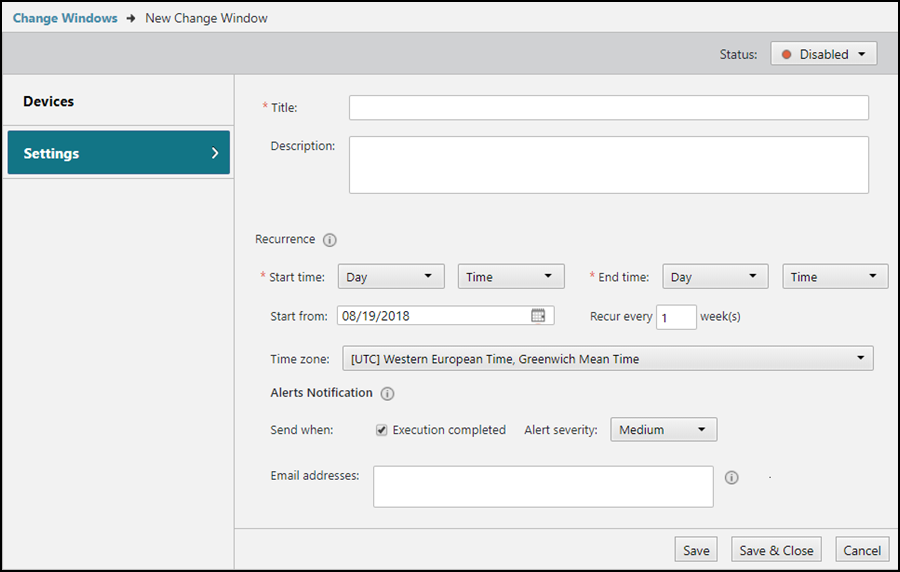Uncheck the Execution completed checkbox

click(x=382, y=430)
